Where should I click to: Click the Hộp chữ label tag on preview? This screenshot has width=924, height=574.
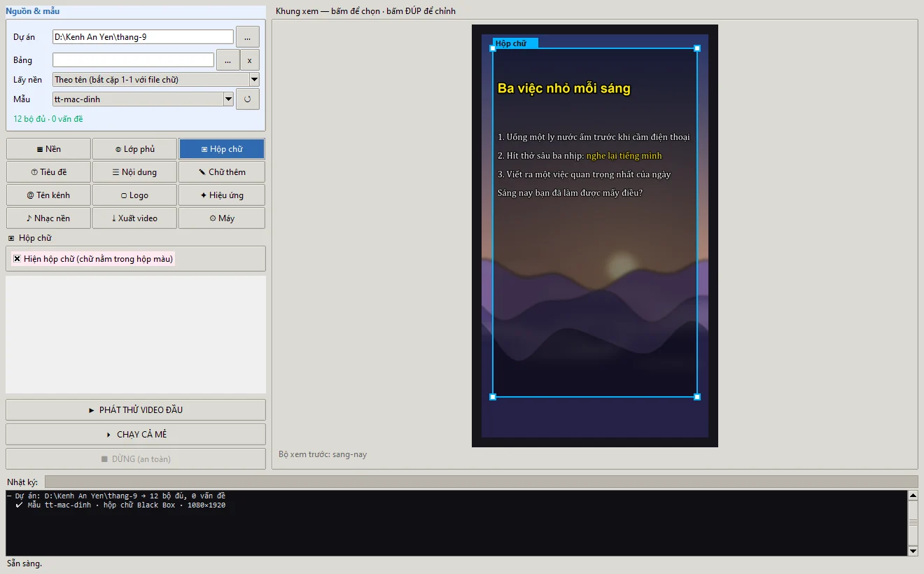(515, 43)
